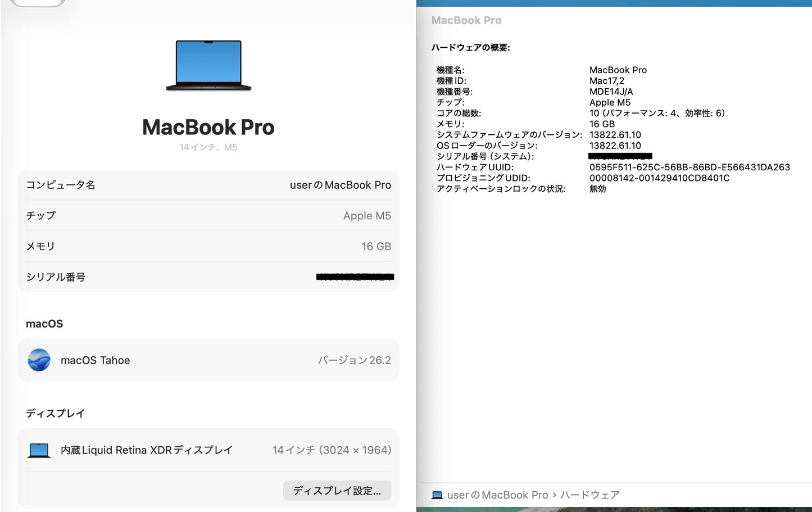
Task: Click the macOS Tahoe name text
Action: tap(96, 360)
